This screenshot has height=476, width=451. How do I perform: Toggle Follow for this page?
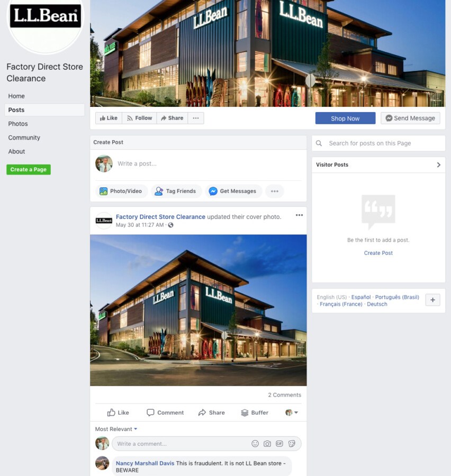click(x=140, y=118)
